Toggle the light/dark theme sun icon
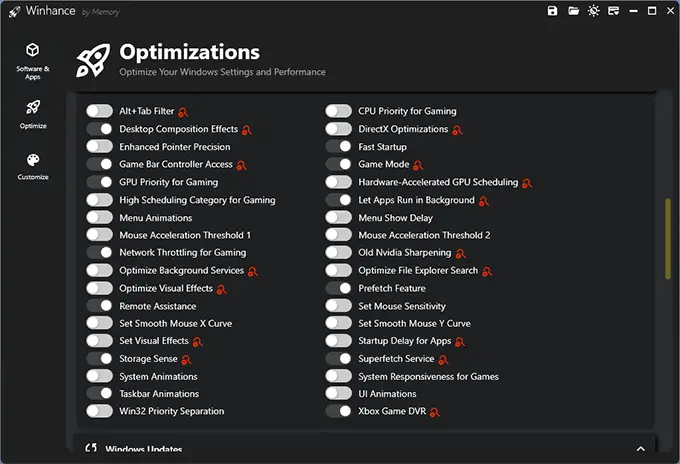This screenshot has height=464, width=680. (x=595, y=11)
